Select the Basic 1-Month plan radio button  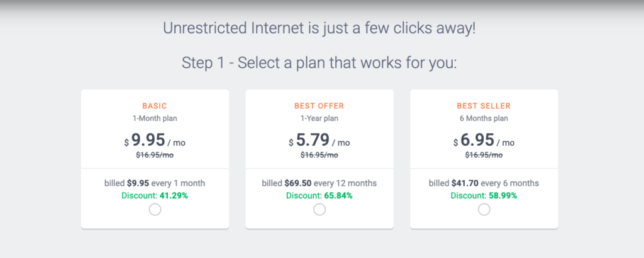click(x=155, y=210)
